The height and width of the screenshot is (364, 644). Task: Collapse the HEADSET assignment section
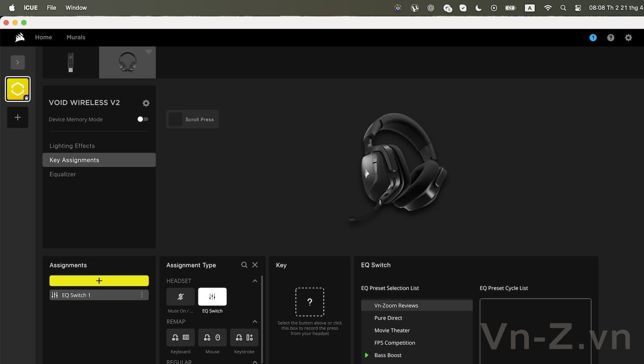[x=255, y=281]
